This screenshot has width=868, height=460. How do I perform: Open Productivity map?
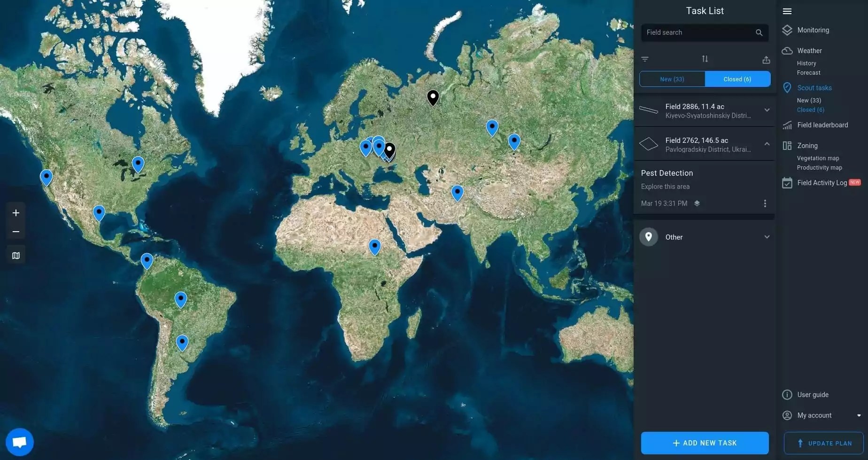[x=820, y=168]
